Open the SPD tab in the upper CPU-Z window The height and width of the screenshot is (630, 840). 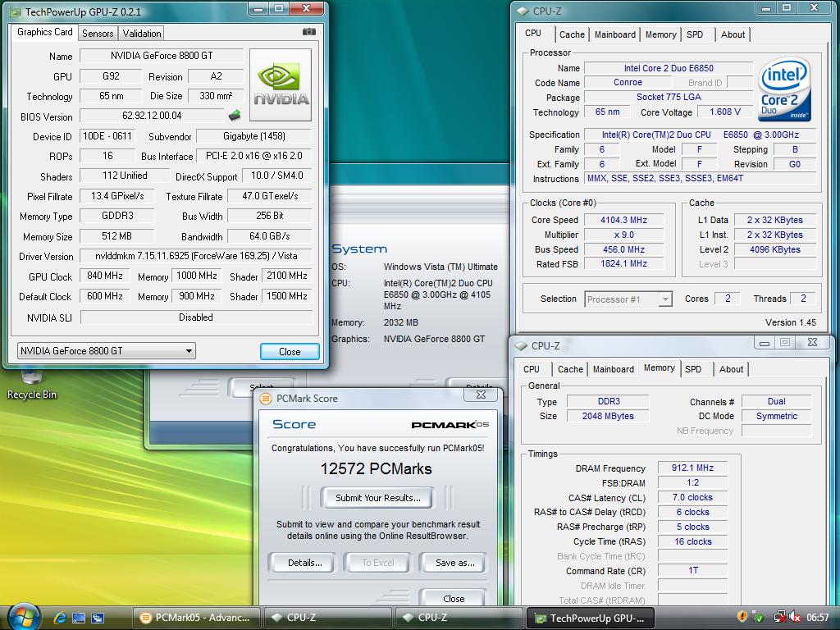point(695,34)
